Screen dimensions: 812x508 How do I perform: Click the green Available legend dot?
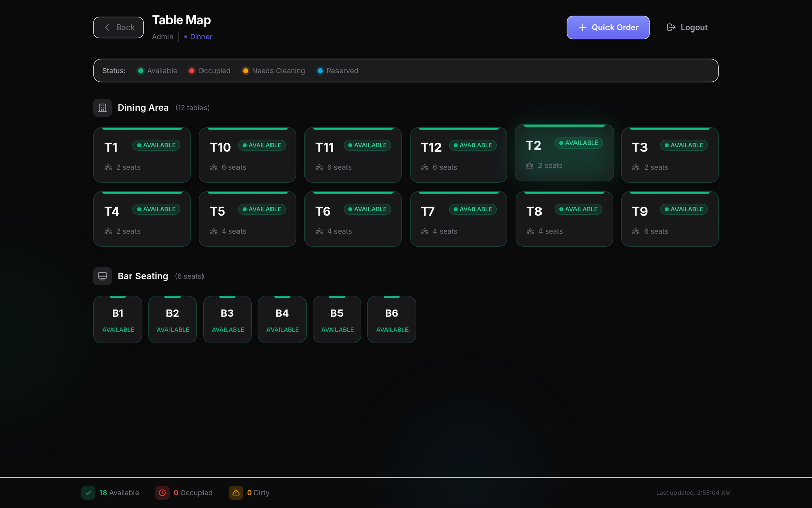(141, 71)
